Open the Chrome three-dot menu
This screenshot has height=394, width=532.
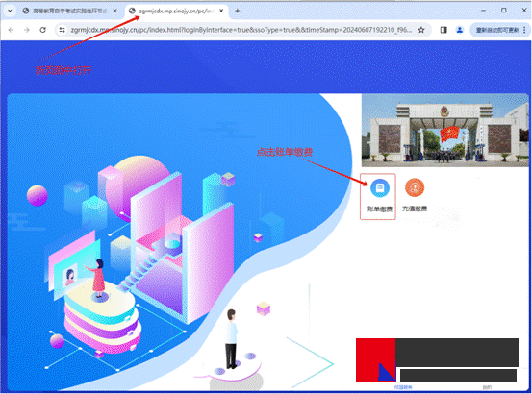point(524,30)
